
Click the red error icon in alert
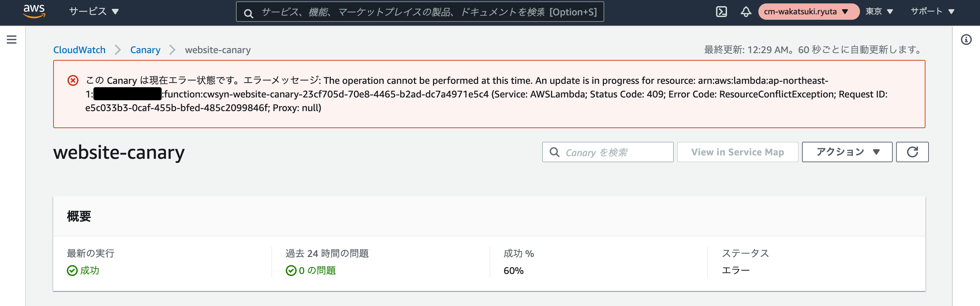click(x=73, y=80)
